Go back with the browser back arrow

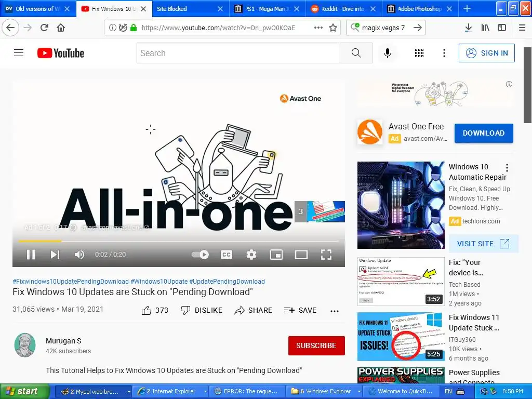tap(10, 28)
